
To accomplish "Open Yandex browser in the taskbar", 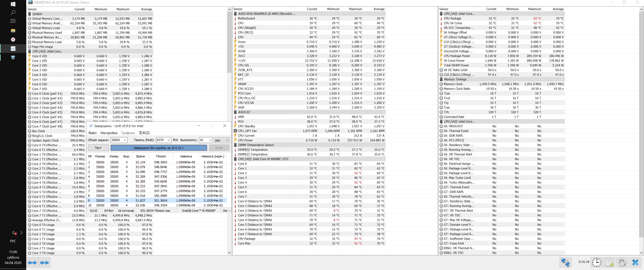I will pos(13,40).
